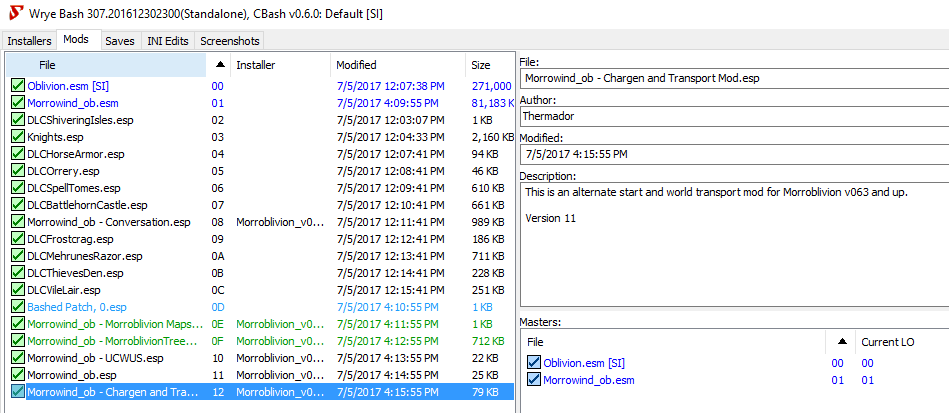Select DLCOrrery.esp file name
This screenshot has width=949, height=413.
[63, 171]
